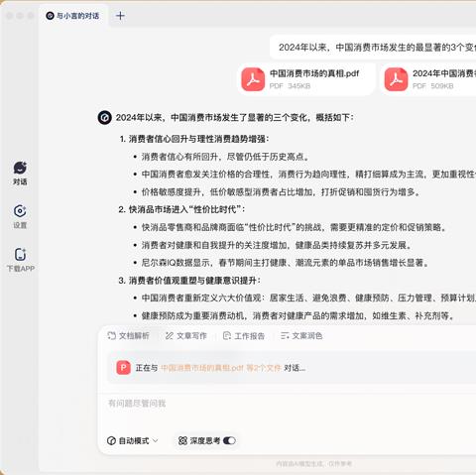The width and height of the screenshot is (476, 475).
Task: Switch to the 与小言的对话 tab
Action: pos(72,16)
